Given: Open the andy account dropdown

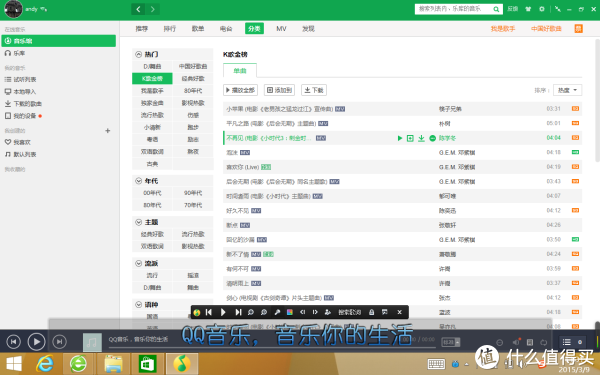Looking at the screenshot, I should click(x=37, y=9).
